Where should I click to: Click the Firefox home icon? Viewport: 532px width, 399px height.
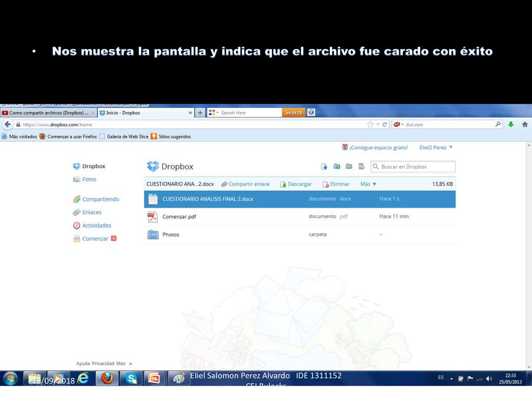tap(525, 125)
